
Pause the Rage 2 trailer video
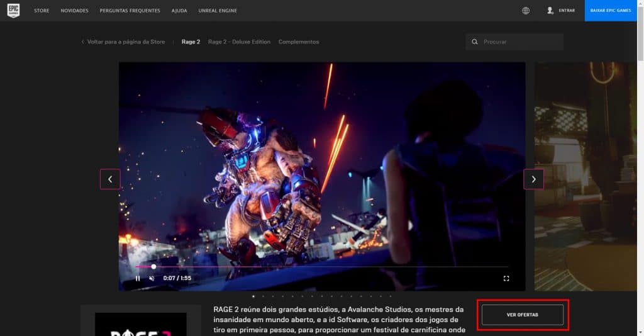pyautogui.click(x=138, y=278)
